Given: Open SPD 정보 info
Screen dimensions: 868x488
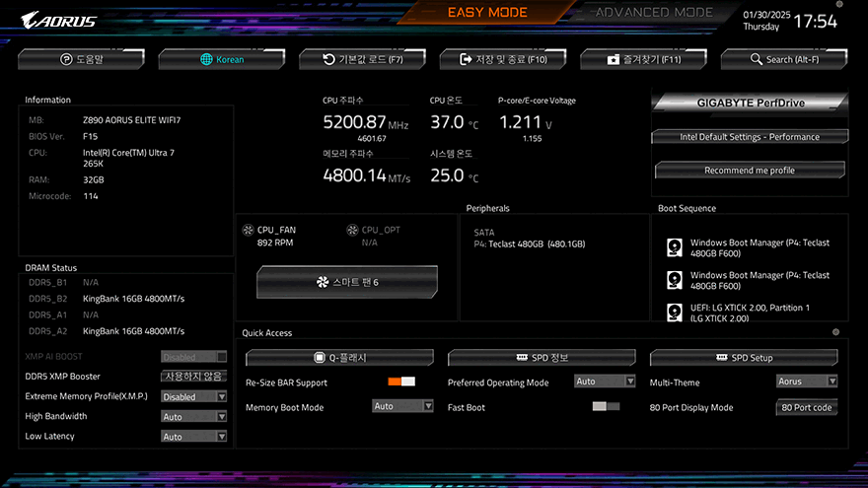Looking at the screenshot, I should pos(542,358).
